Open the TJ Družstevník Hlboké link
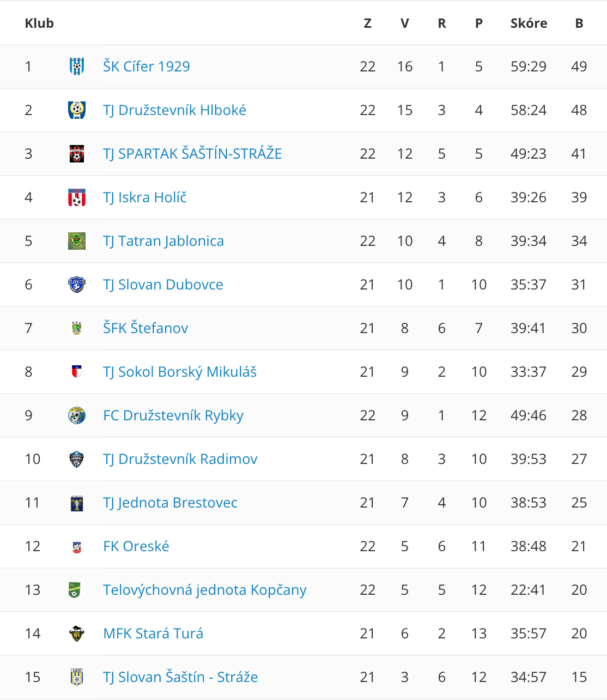This screenshot has width=607, height=700. click(174, 110)
